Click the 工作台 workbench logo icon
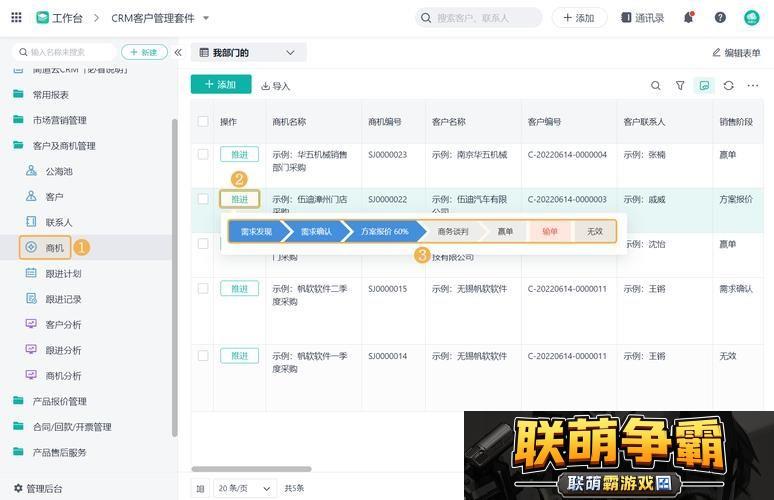Image resolution: width=774 pixels, height=500 pixels. click(x=42, y=18)
